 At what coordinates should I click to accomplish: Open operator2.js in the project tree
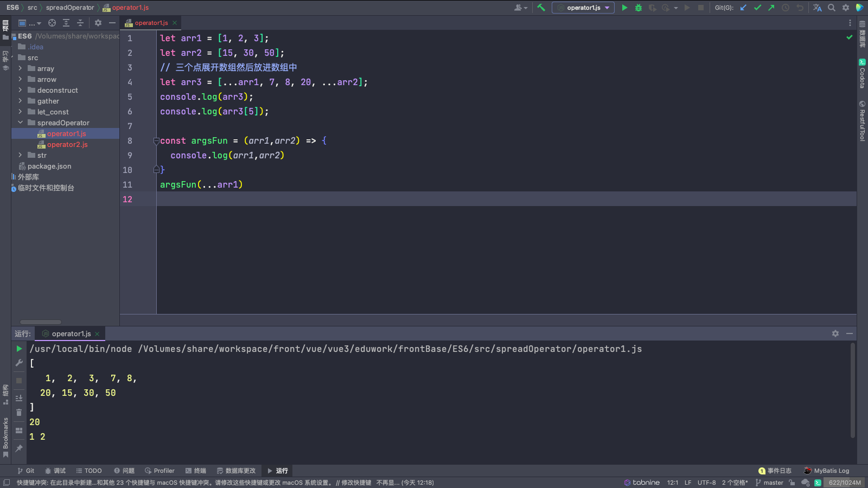67,145
